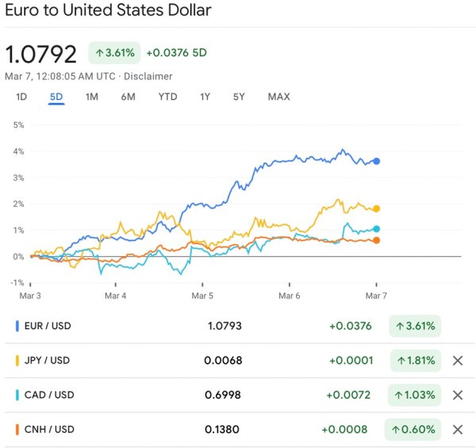Remove the CAD / USD comparison
Screen dimensions: 476x448
pyautogui.click(x=457, y=395)
